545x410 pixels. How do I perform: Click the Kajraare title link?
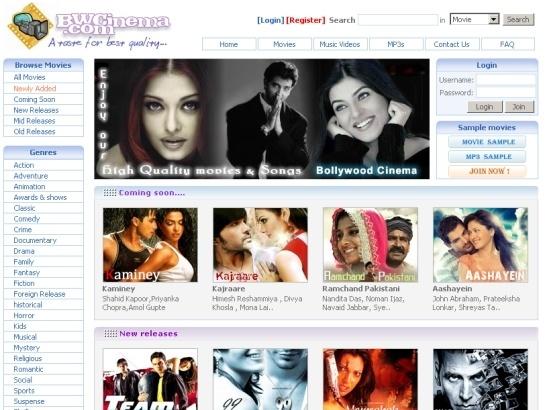coord(229,288)
